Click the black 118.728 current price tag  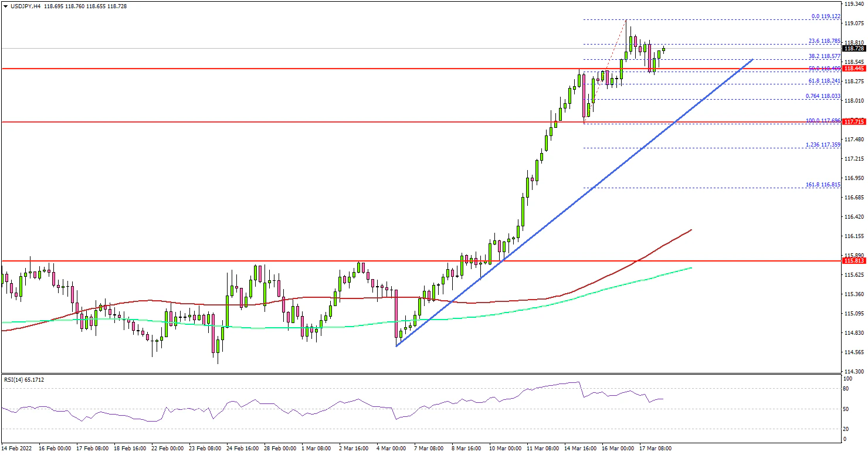(854, 49)
